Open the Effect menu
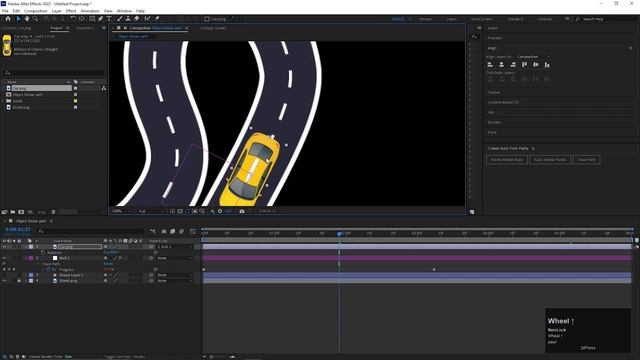This screenshot has height=360, width=640. (71, 11)
